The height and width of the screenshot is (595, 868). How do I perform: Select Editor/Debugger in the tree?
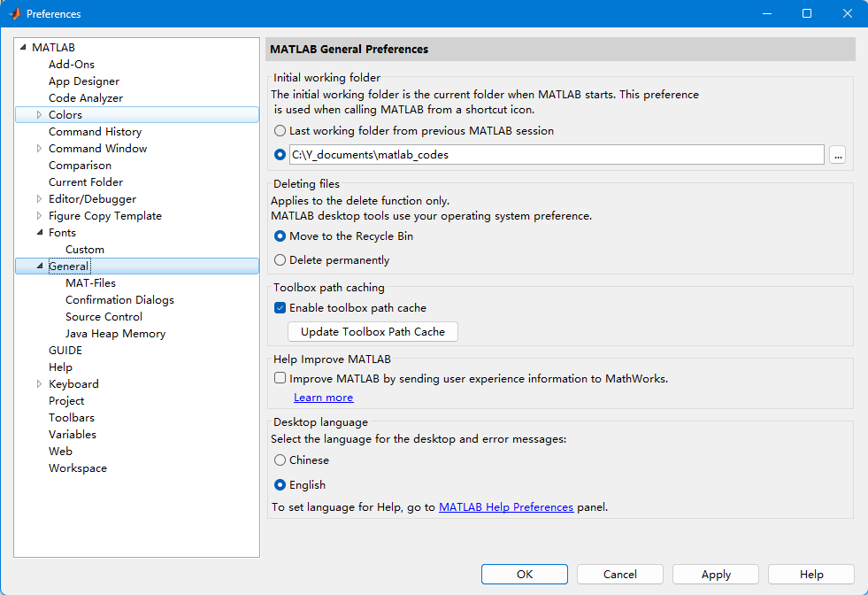tap(92, 199)
